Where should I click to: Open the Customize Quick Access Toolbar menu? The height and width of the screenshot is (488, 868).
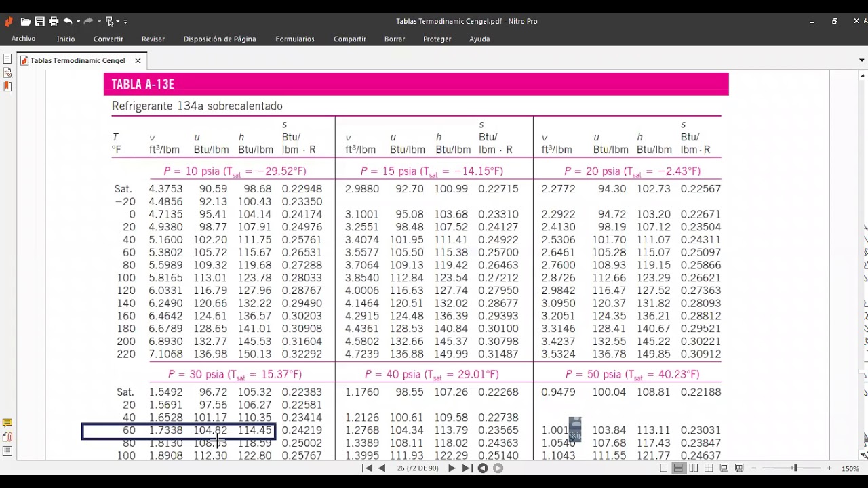tap(125, 22)
